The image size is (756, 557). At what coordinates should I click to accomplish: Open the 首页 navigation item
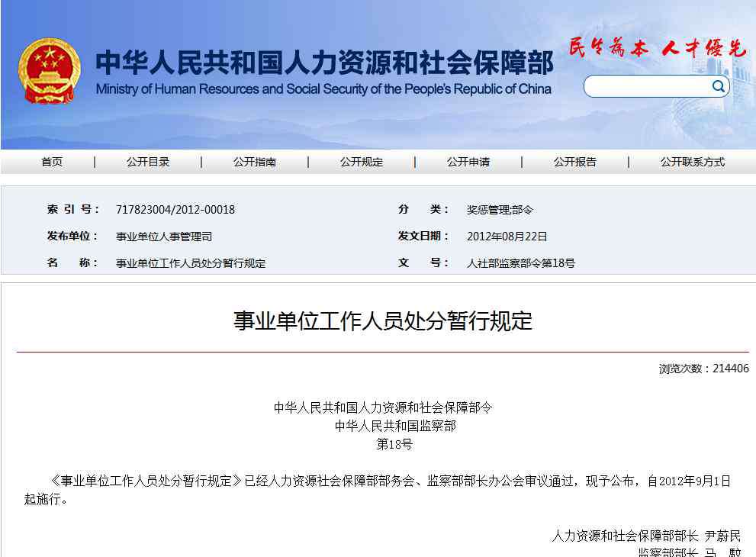[52, 162]
